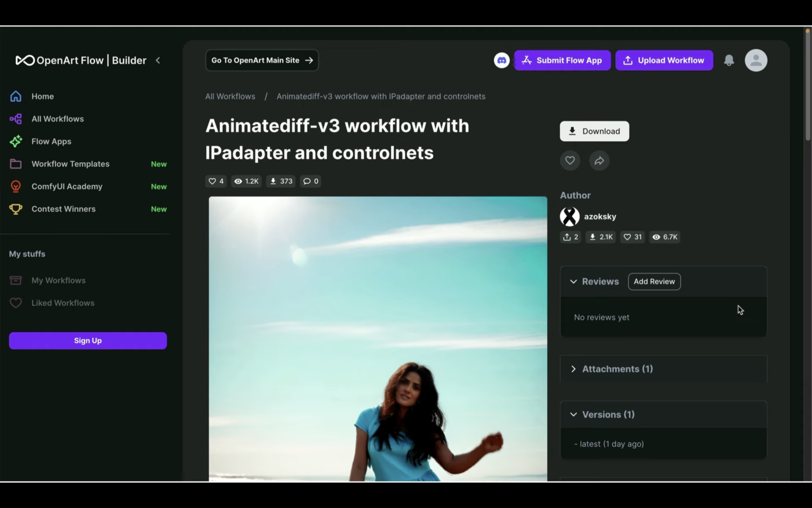Open the Discord icon in the header
The height and width of the screenshot is (508, 812).
(x=501, y=60)
